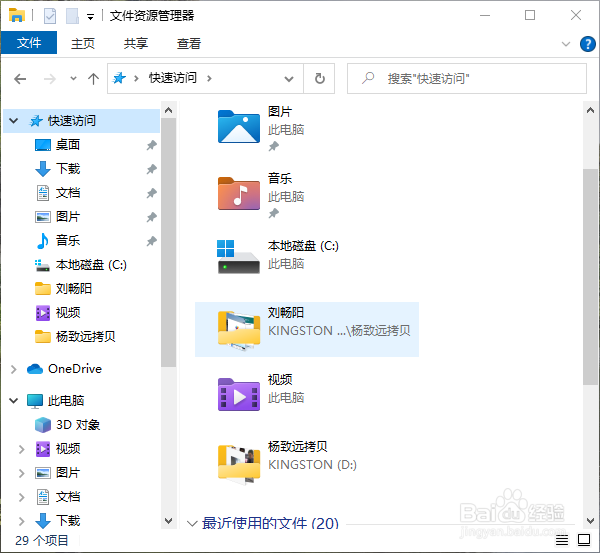Click the pin icon next to 桌面
The width and height of the screenshot is (600, 553).
pos(152,145)
